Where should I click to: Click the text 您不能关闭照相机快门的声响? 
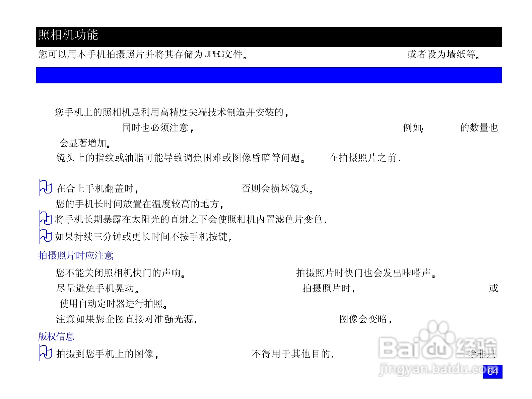(120, 273)
